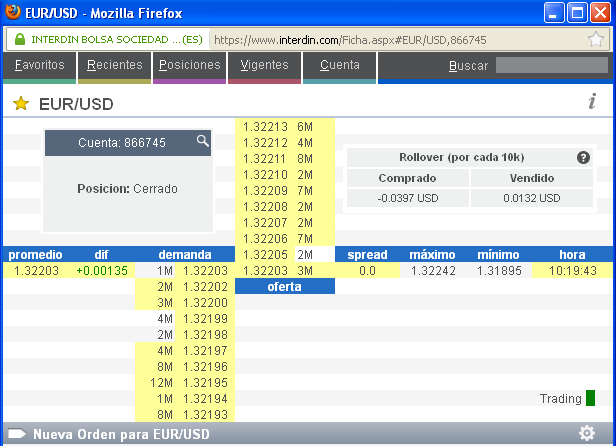Click the 12M demand volume

161,383
